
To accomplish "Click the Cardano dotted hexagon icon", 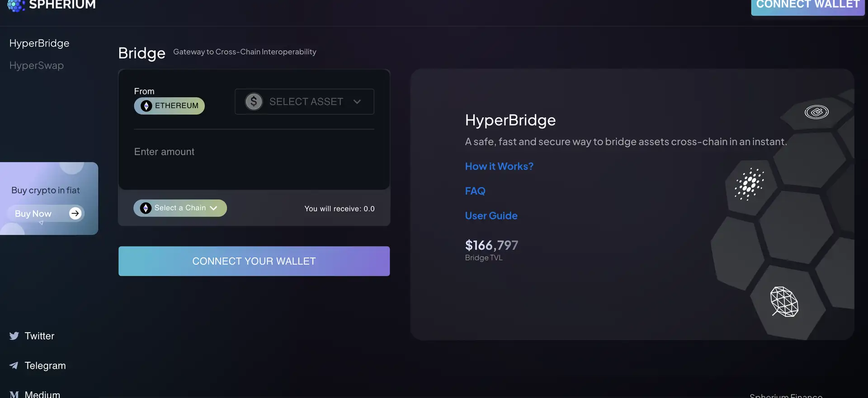I will pos(749,184).
